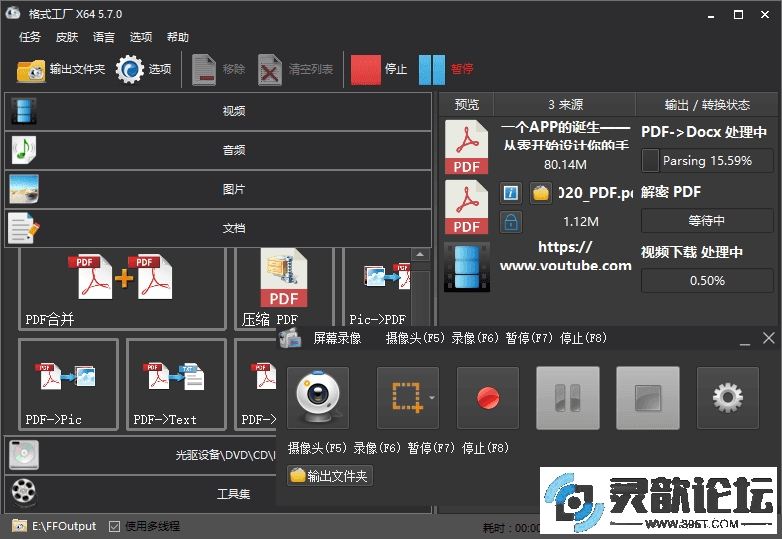Select the second PDF task thumbnail

coord(467,207)
